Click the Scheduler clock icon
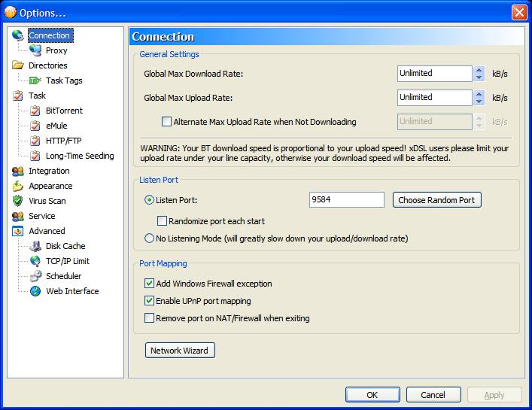 coord(35,276)
